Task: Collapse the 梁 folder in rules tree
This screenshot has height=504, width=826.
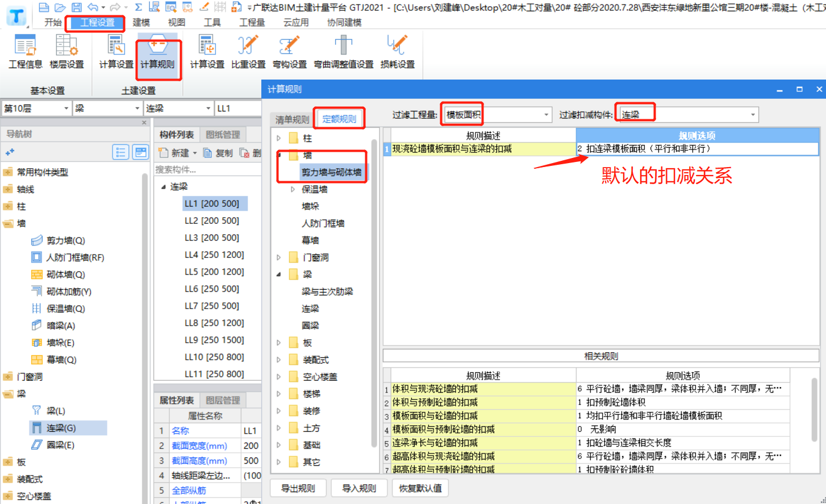Action: pos(278,274)
